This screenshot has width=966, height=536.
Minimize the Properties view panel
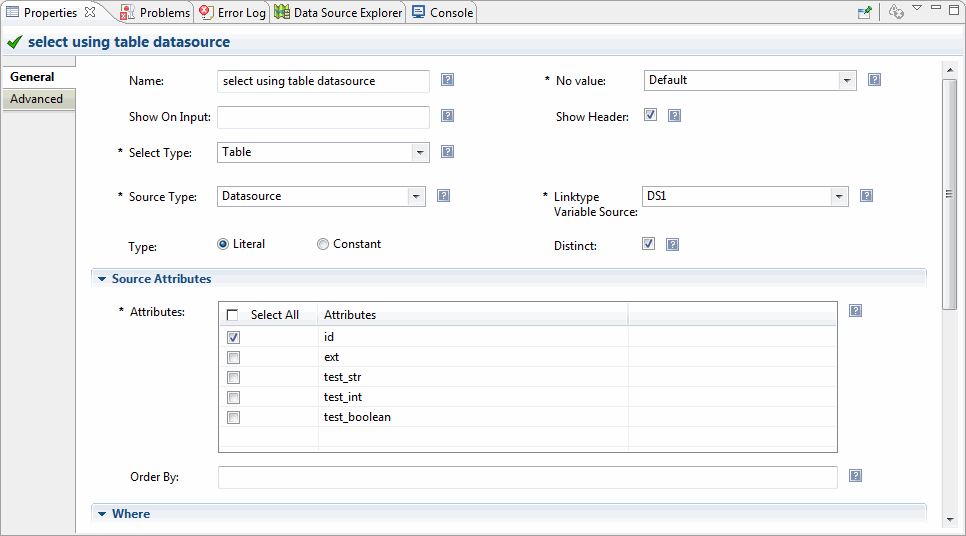936,7
